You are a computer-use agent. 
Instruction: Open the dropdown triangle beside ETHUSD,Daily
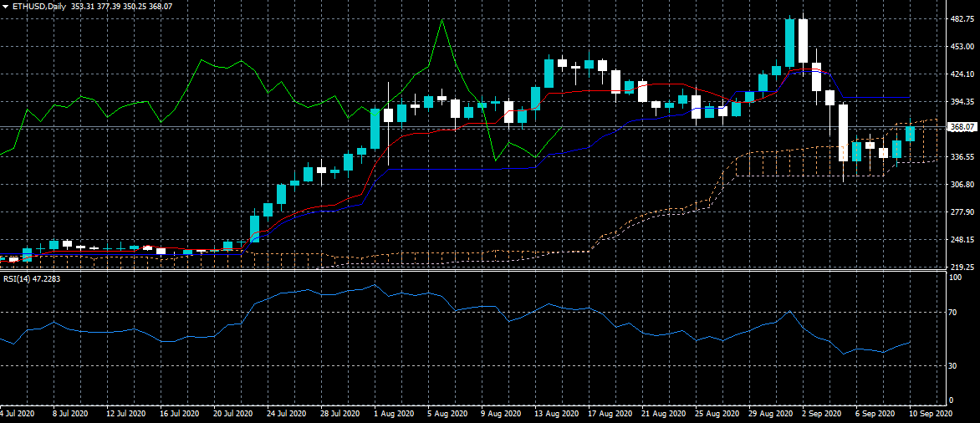pos(5,6)
